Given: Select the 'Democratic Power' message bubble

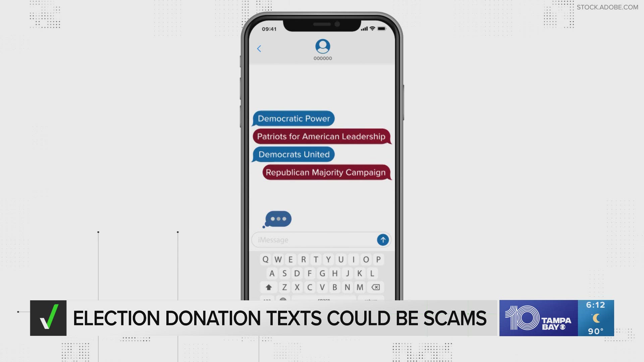Looking at the screenshot, I should pyautogui.click(x=294, y=118).
